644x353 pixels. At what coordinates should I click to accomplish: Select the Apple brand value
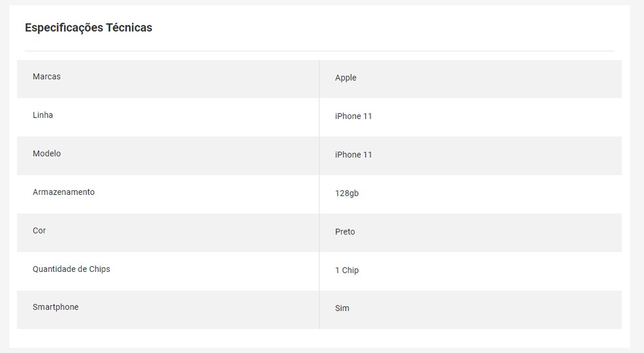tap(346, 78)
